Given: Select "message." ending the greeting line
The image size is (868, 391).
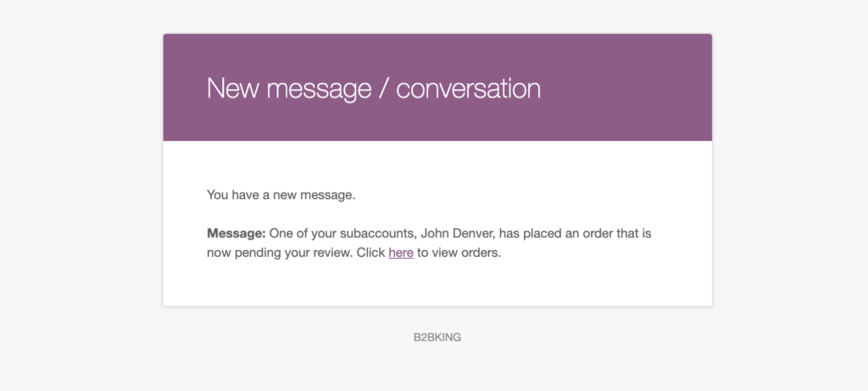Looking at the screenshot, I should [x=330, y=195].
